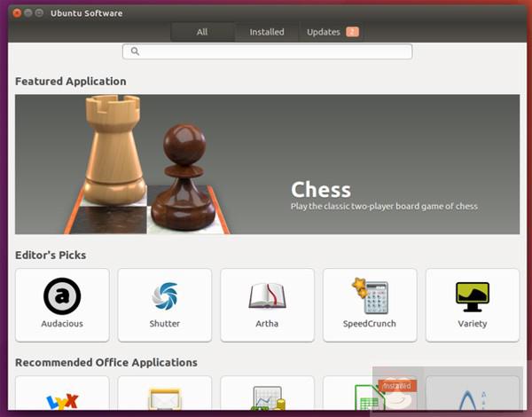Click into the software search field
This screenshot has width=532, height=417.
click(268, 51)
